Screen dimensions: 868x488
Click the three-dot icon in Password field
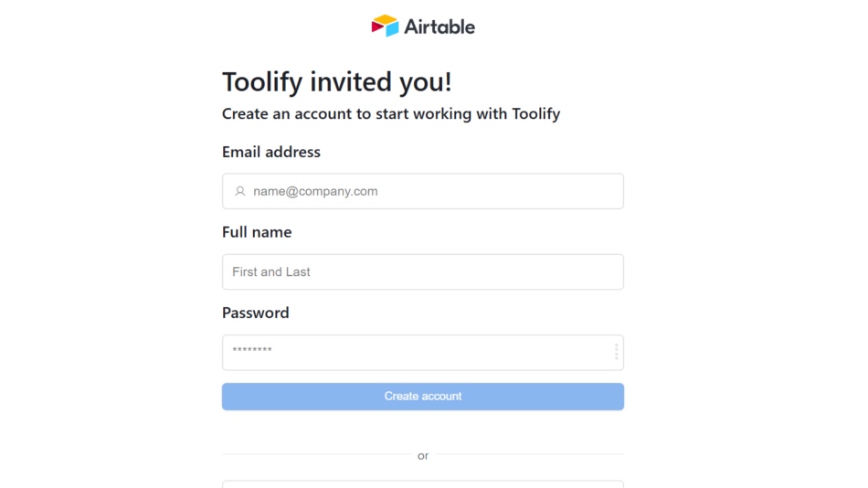[616, 352]
